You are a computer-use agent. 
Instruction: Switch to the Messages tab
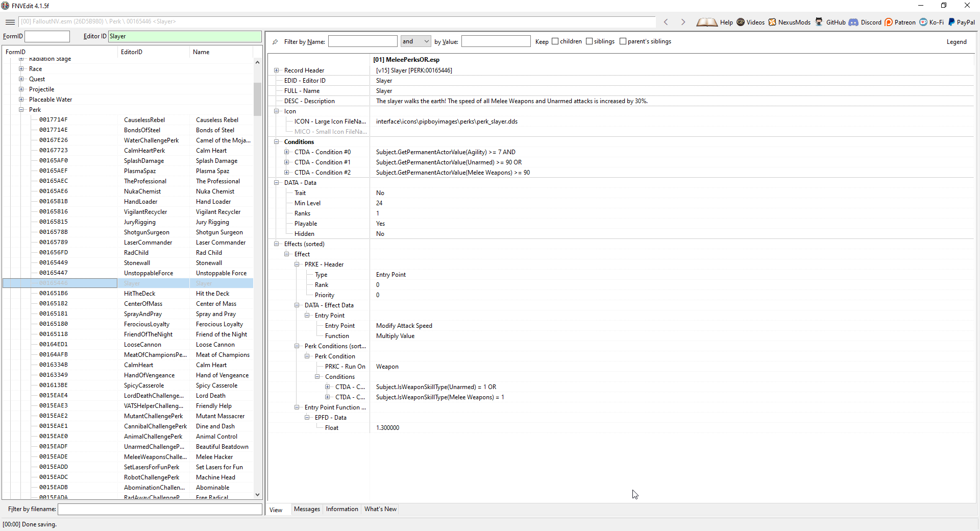coord(307,509)
